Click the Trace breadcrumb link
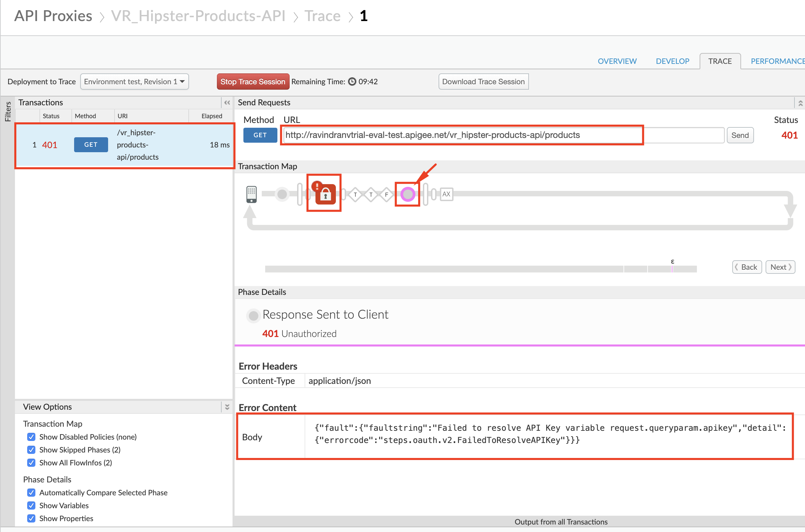Viewport: 805px width, 532px height. pyautogui.click(x=322, y=16)
